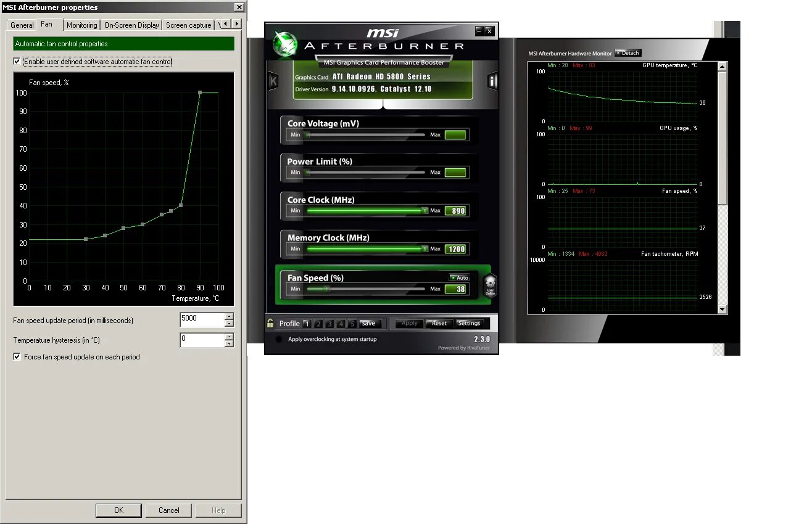This screenshot has height=524, width=812.
Task: Open the info panel via the i button
Action: (x=492, y=81)
